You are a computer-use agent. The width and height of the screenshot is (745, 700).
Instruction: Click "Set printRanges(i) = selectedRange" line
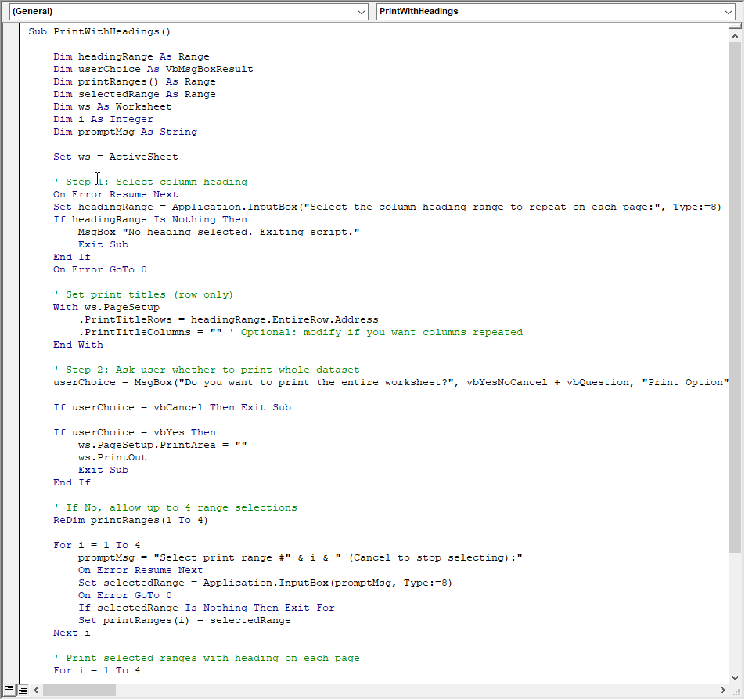[x=185, y=620]
